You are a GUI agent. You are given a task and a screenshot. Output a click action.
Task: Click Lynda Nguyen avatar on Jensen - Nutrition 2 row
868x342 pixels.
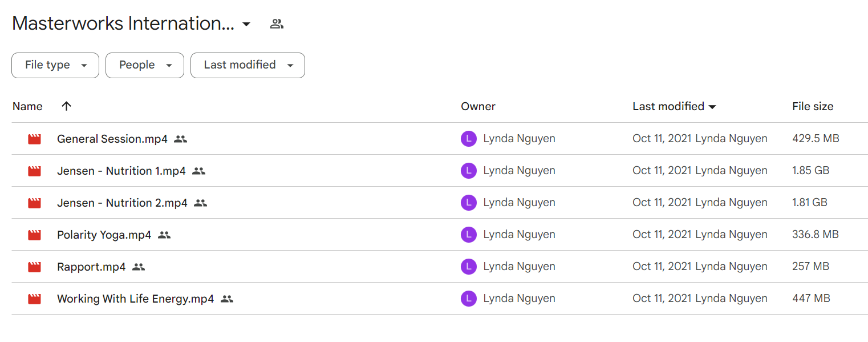pos(468,203)
